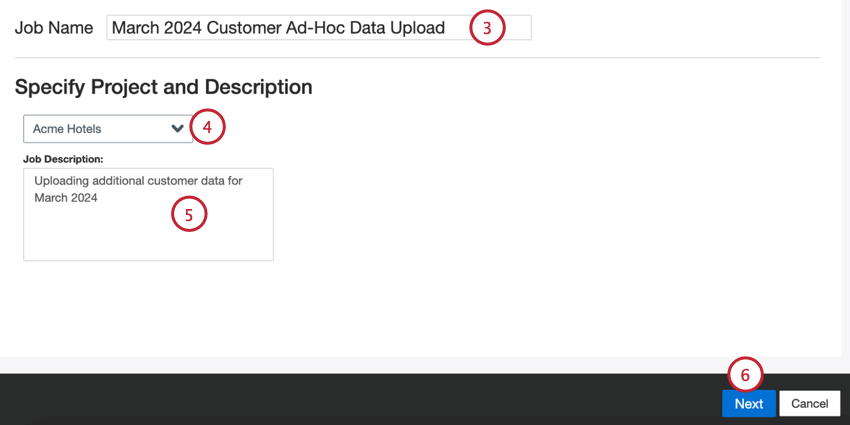Focus the Job Name input field

[319, 28]
